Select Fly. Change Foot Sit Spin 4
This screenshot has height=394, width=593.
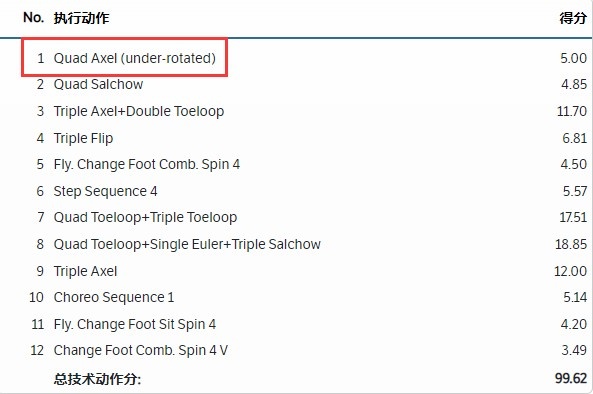tap(135, 324)
